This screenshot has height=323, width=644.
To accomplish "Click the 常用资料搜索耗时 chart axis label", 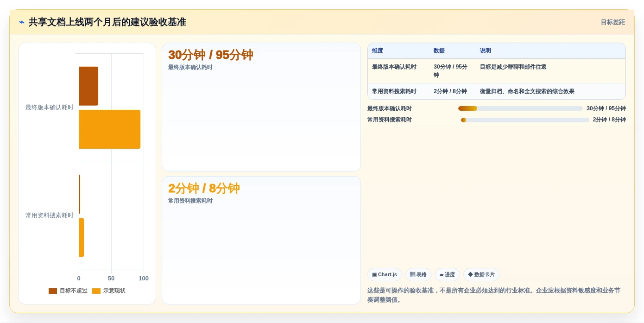I will pos(49,215).
